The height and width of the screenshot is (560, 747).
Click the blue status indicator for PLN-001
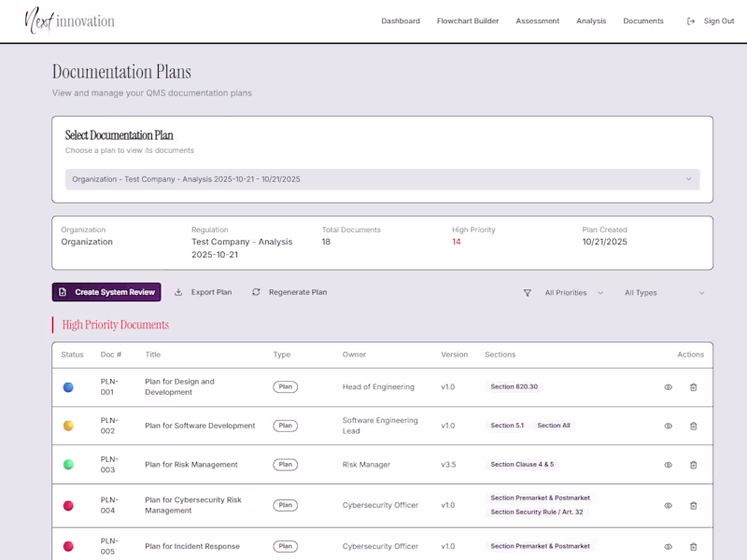tap(68, 386)
